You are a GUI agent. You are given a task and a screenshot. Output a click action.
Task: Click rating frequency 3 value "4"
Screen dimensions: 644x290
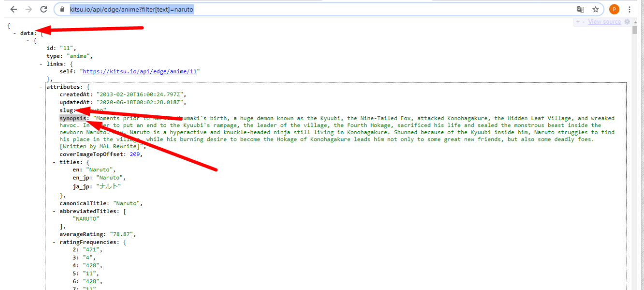(x=87, y=258)
